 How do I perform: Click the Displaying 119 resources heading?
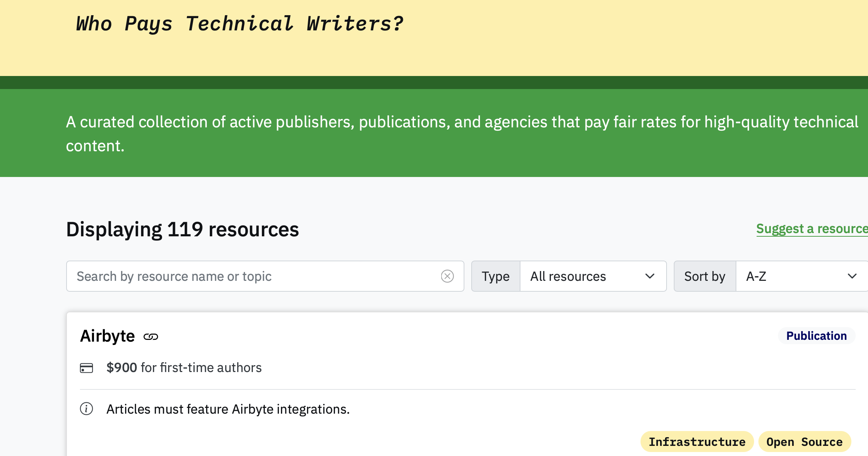183,229
